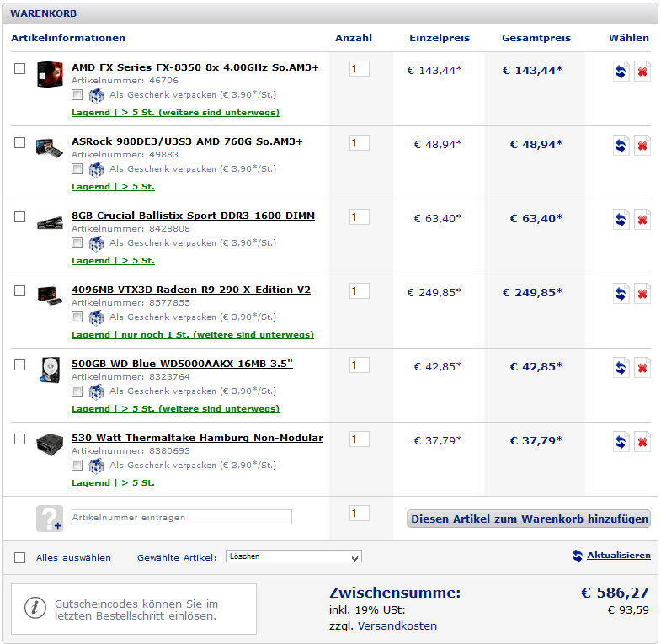Screen dimensions: 661x644
Task: Click the update icon for the ASRock 980DE3 row
Action: point(621,146)
